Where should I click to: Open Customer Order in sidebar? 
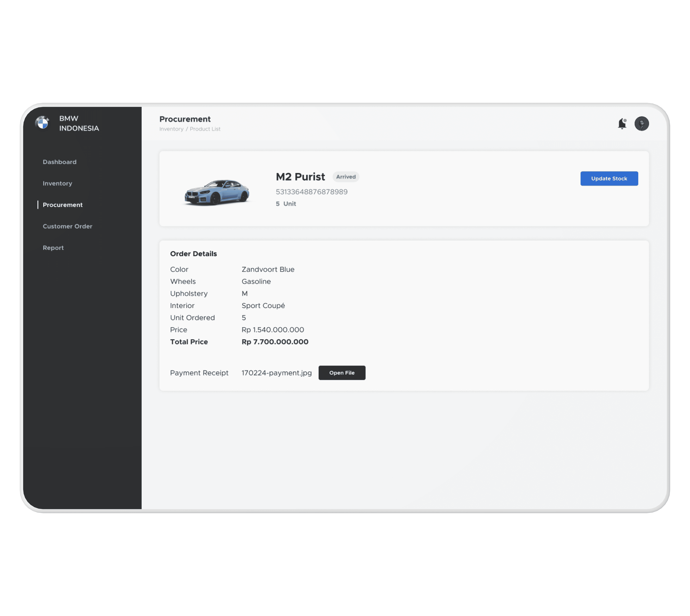(x=68, y=226)
